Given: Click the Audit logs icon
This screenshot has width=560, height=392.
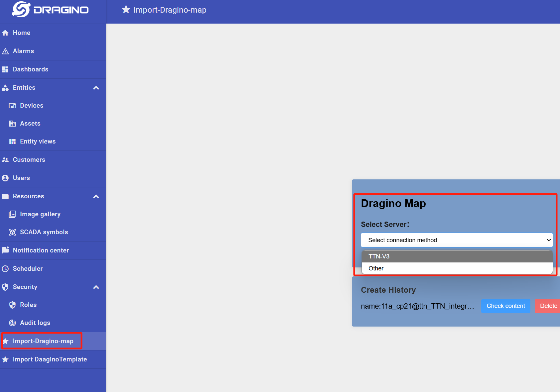Looking at the screenshot, I should click(13, 323).
